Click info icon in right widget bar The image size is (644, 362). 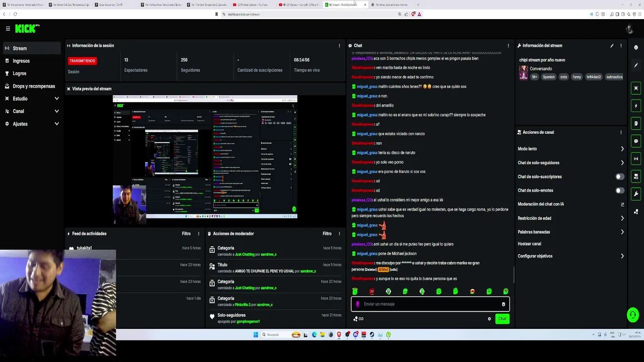(x=636, y=47)
